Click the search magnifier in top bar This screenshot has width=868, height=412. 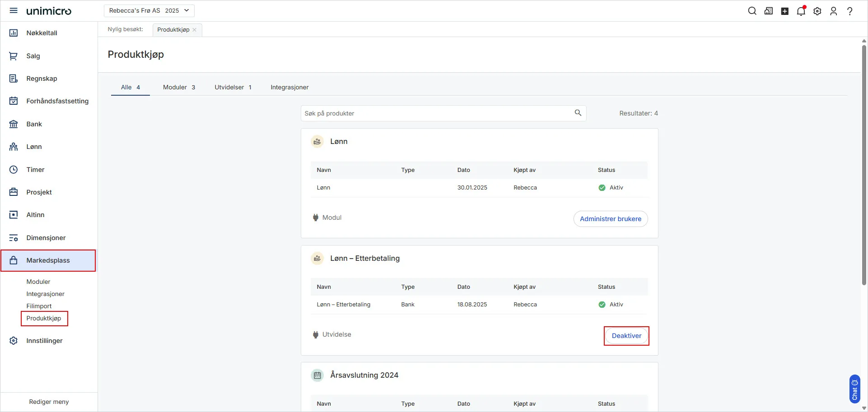[752, 11]
